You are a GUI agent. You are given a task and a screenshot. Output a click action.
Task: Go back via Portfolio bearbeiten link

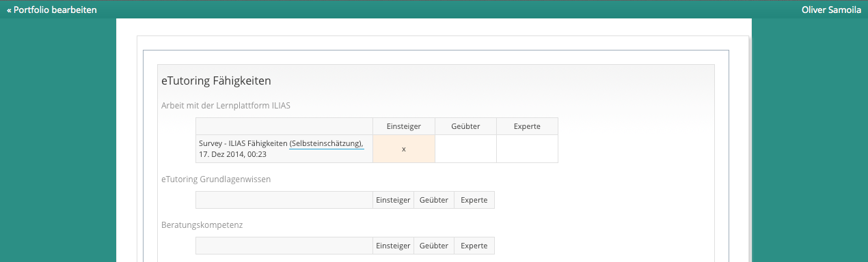tap(52, 10)
